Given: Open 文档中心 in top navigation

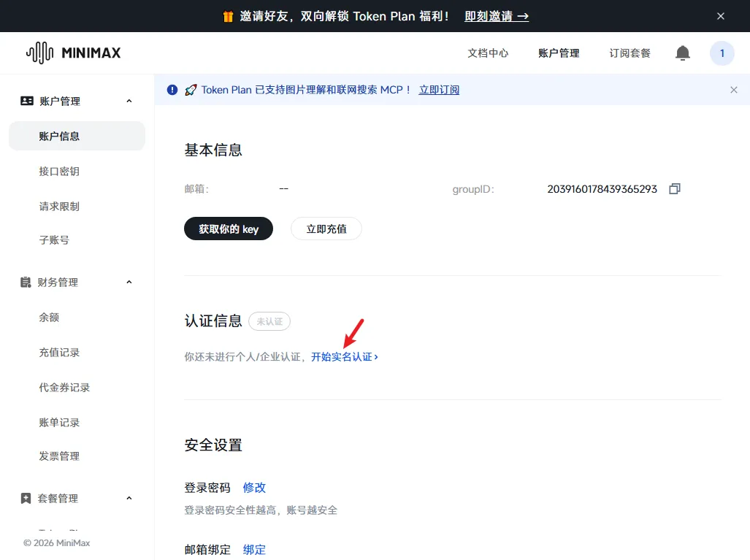Looking at the screenshot, I should (488, 53).
